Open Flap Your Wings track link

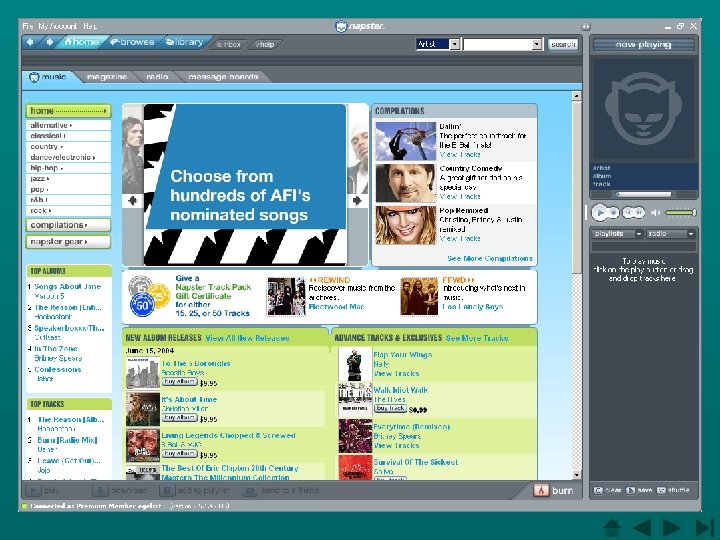tap(403, 355)
